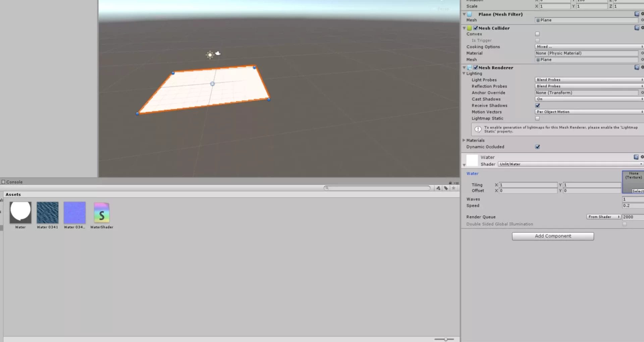Click the Water 0341 texture thumbnail
Image resolution: width=644 pixels, height=342 pixels.
[47, 213]
